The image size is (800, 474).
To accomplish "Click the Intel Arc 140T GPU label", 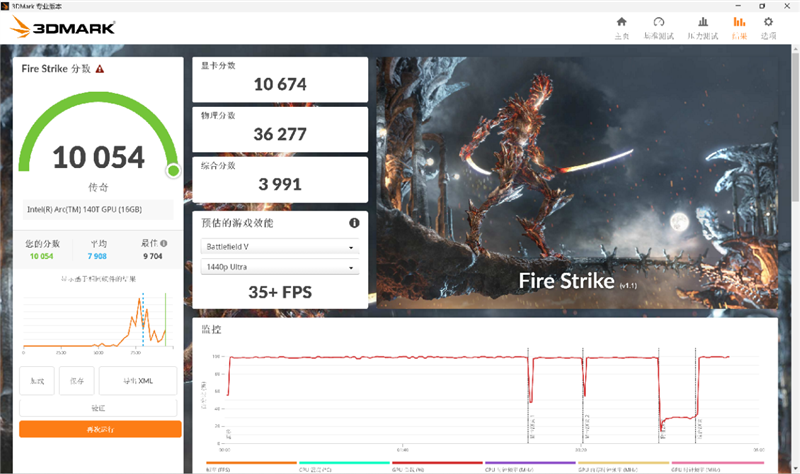I will pyautogui.click(x=98, y=209).
